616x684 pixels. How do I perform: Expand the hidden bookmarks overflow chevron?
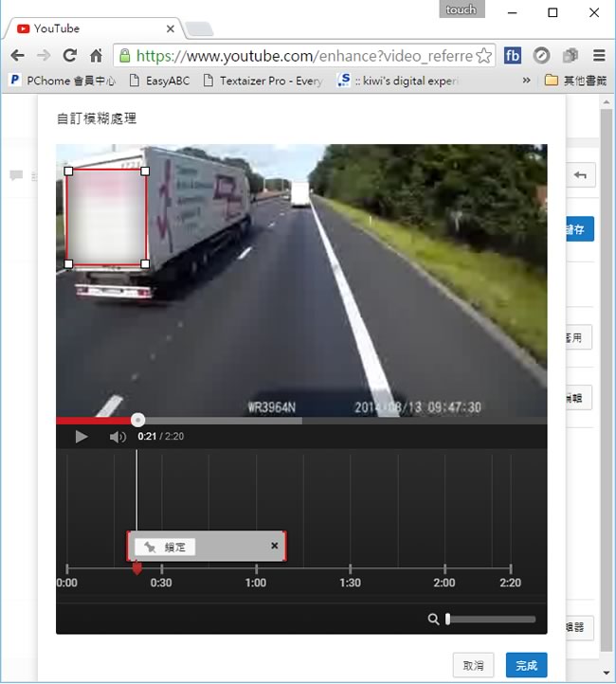[526, 81]
